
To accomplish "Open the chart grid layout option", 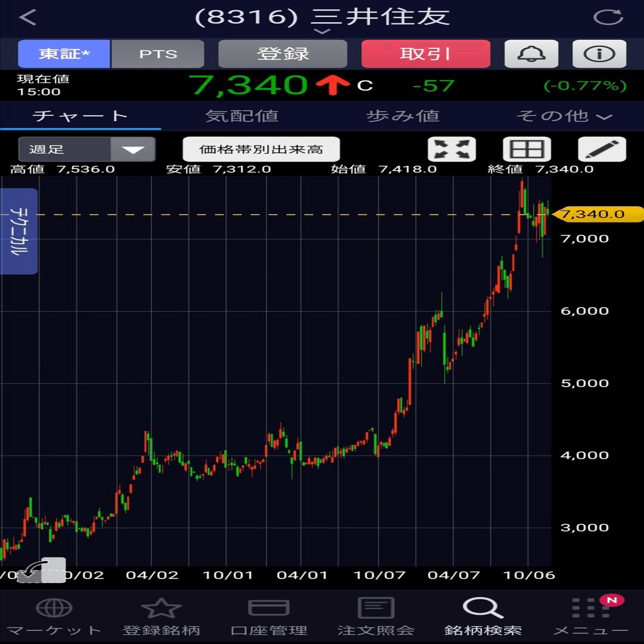I will [527, 149].
